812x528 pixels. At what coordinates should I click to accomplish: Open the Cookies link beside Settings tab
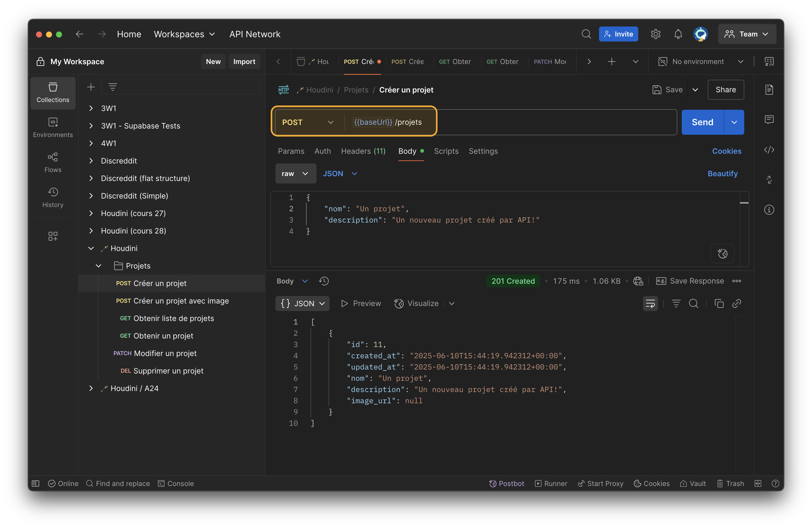[x=726, y=151]
